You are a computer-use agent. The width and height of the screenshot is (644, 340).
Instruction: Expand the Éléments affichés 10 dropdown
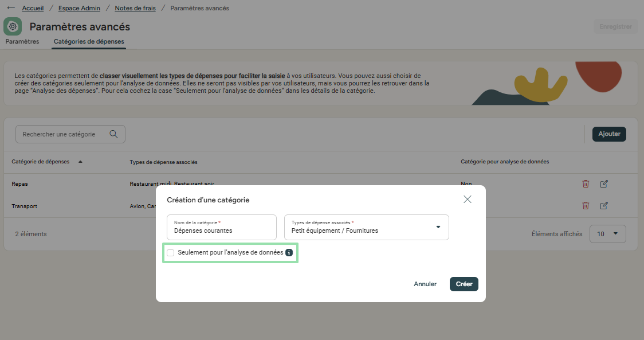(x=607, y=234)
